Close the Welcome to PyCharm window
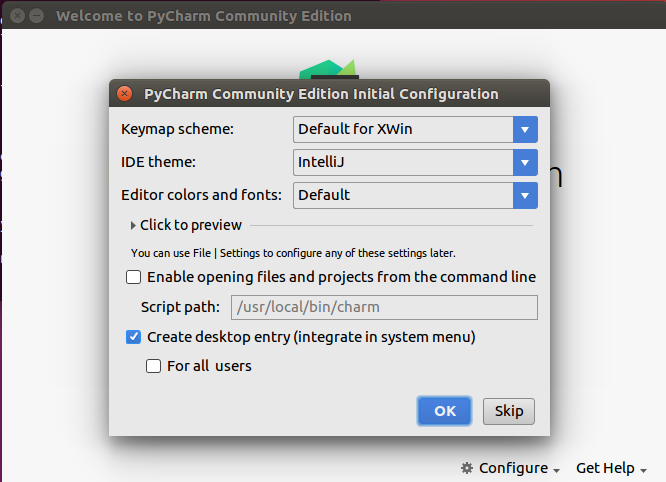The image size is (666, 482). (x=17, y=16)
